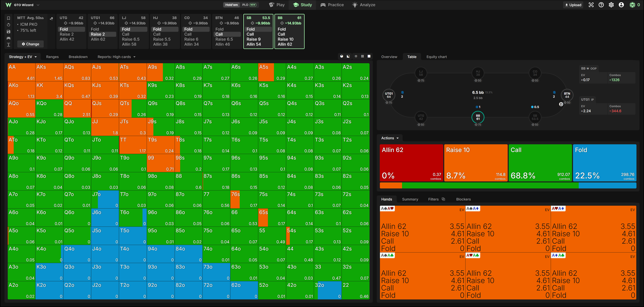
Task: Expand the Actions dropdown
Action: (x=390, y=138)
